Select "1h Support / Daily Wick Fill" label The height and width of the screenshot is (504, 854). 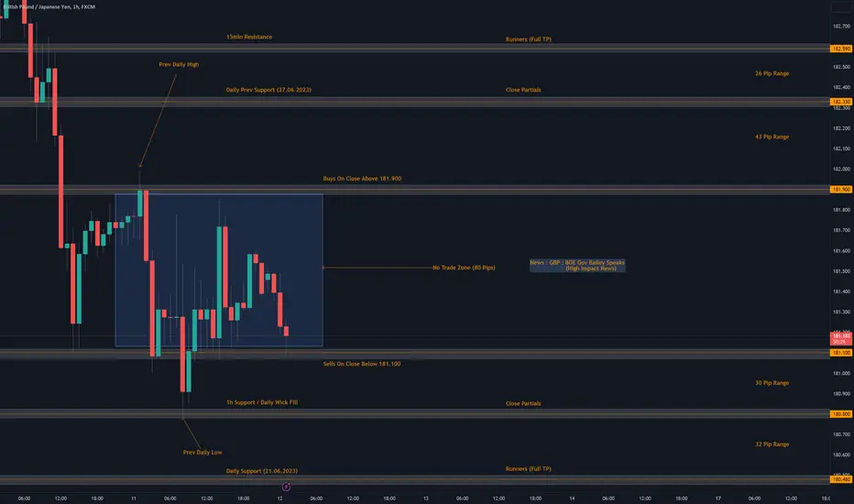pos(262,402)
